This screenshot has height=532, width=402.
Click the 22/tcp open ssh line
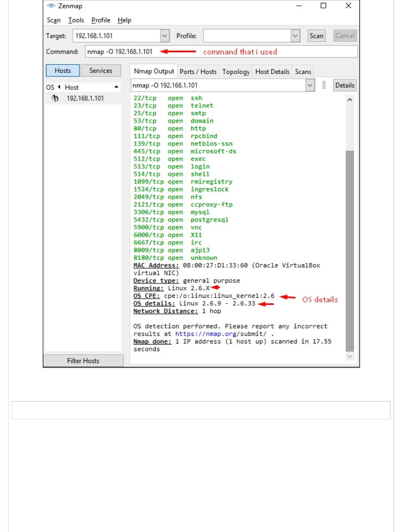tap(168, 98)
